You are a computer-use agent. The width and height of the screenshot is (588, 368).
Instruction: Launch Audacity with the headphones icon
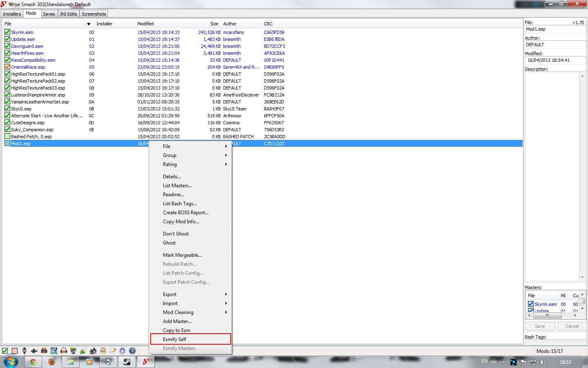[x=64, y=351]
